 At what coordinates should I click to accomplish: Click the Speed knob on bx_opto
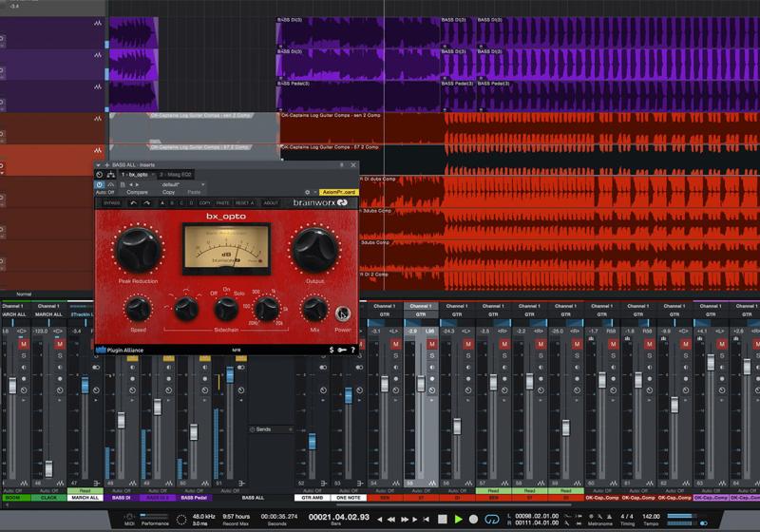(x=138, y=309)
